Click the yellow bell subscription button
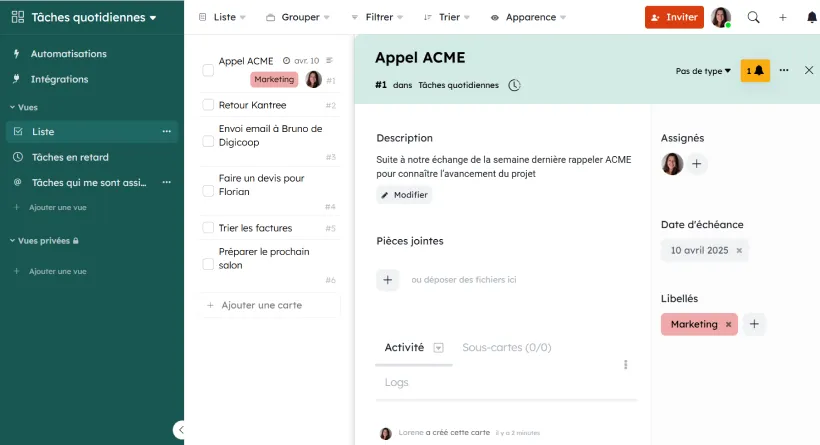The width and height of the screenshot is (820, 445). [755, 71]
